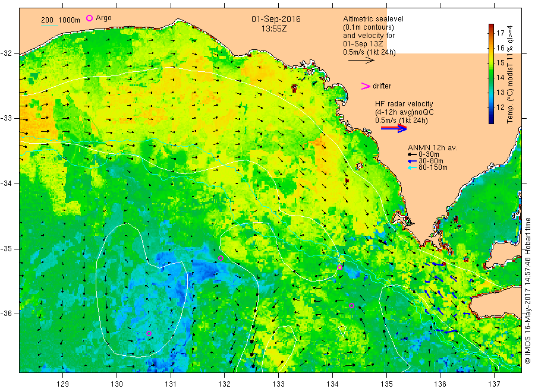
Task: Click the '01-Sep 13Z' legend text
Action: [x=363, y=44]
